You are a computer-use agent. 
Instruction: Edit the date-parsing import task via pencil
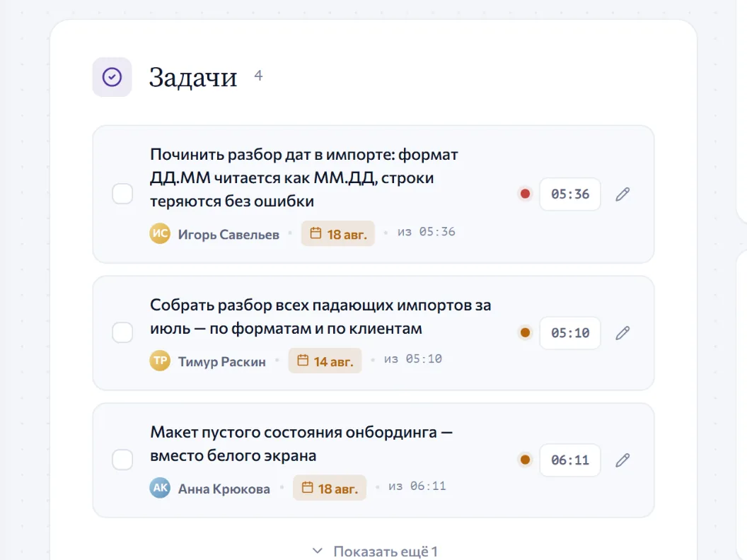(622, 194)
